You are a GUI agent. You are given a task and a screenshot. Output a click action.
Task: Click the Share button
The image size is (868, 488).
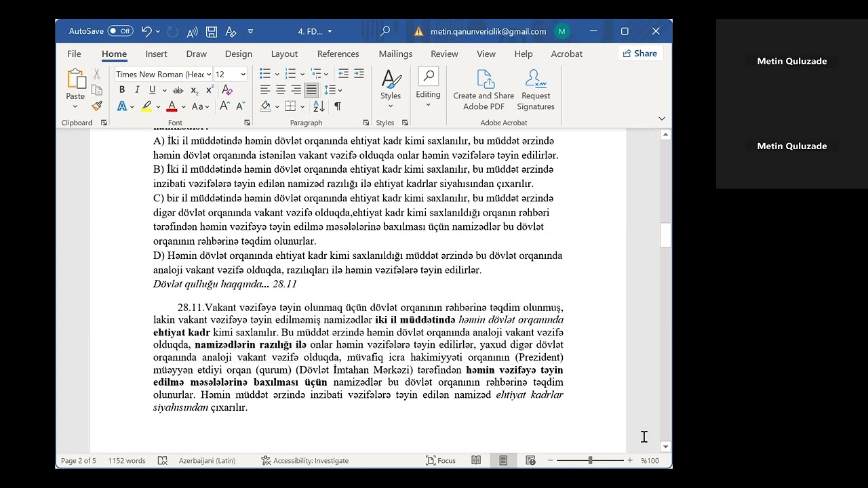click(x=639, y=54)
